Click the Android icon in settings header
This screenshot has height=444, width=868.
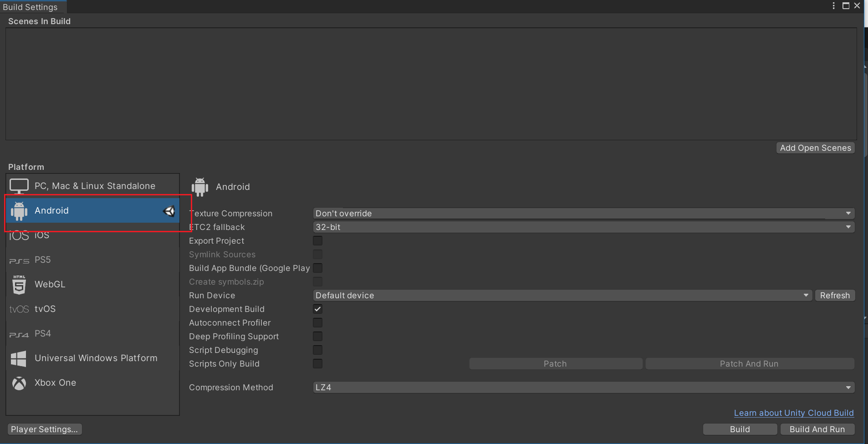click(200, 187)
